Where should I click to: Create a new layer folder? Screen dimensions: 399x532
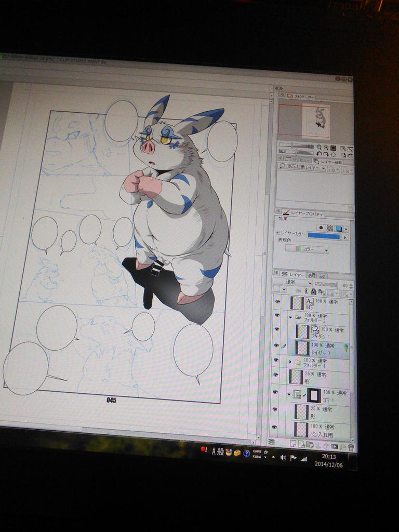[x=310, y=445]
